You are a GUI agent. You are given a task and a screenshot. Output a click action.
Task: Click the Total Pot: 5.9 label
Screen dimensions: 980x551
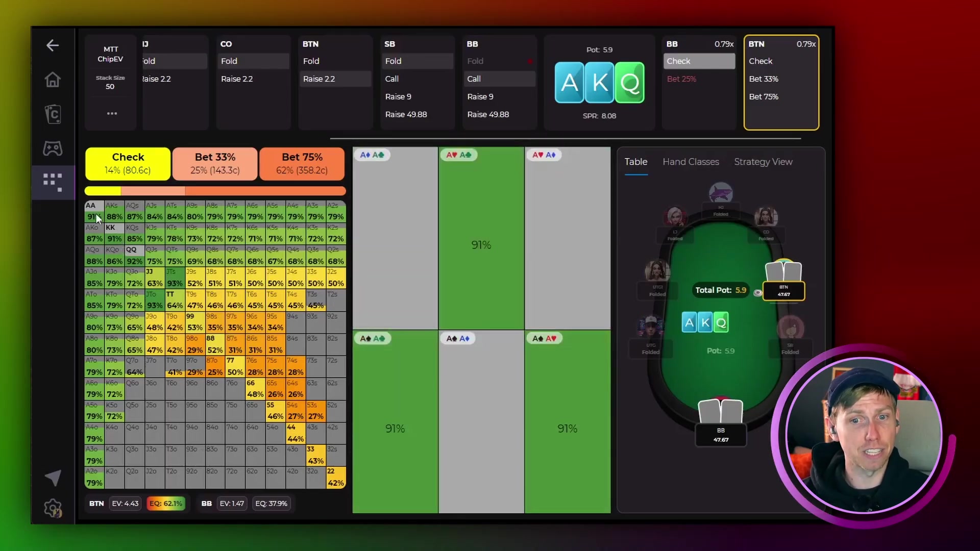(x=721, y=290)
